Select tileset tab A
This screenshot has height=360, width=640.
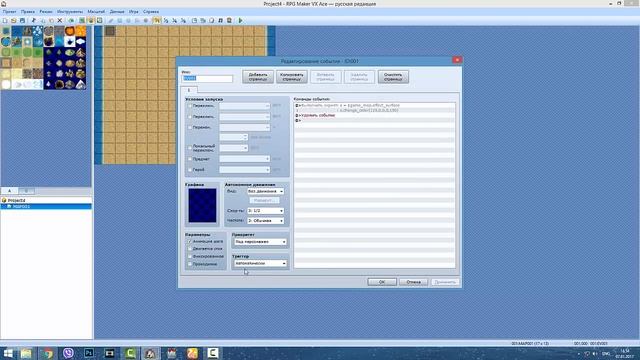[9, 191]
